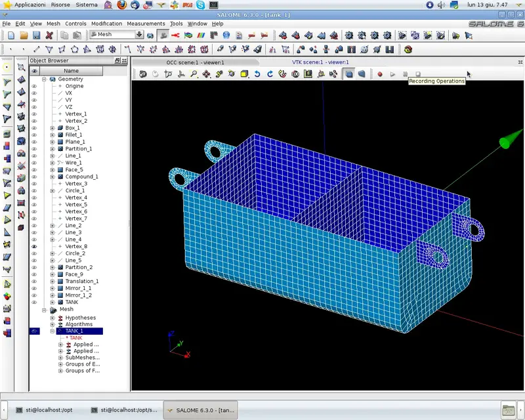The height and width of the screenshot is (420, 525).
Task: Toggle visibility eye for the TANK geometry object
Action: point(34,302)
